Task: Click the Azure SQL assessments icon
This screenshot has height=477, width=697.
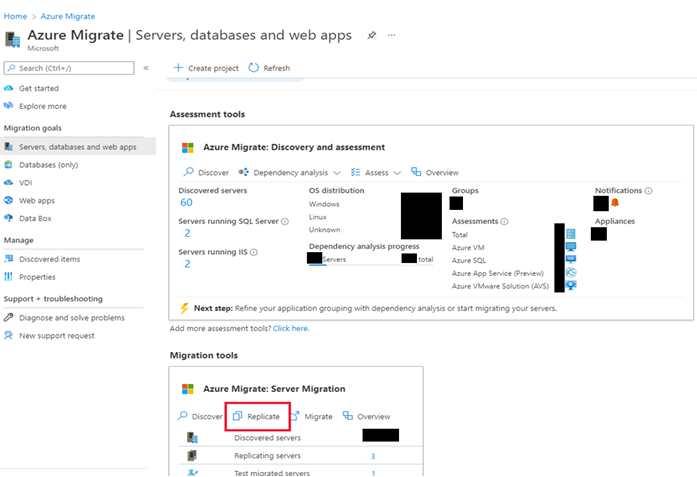Action: pyautogui.click(x=571, y=259)
